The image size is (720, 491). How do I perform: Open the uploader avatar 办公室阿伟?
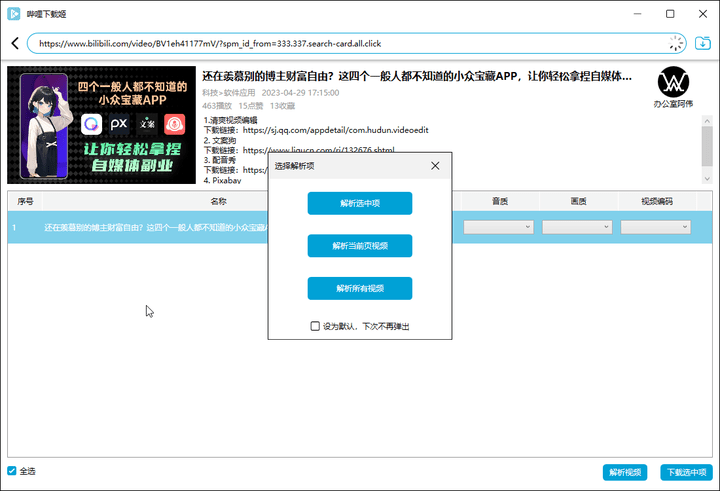click(x=673, y=82)
